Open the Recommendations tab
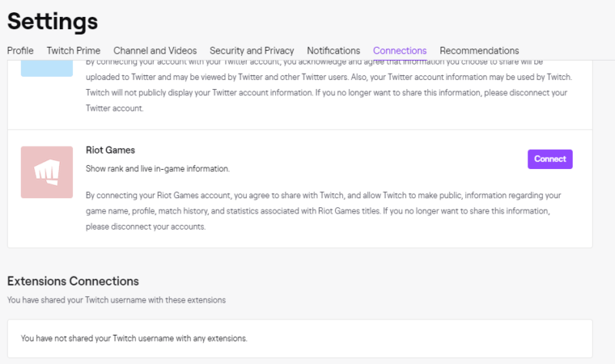The width and height of the screenshot is (615, 364). [x=479, y=51]
